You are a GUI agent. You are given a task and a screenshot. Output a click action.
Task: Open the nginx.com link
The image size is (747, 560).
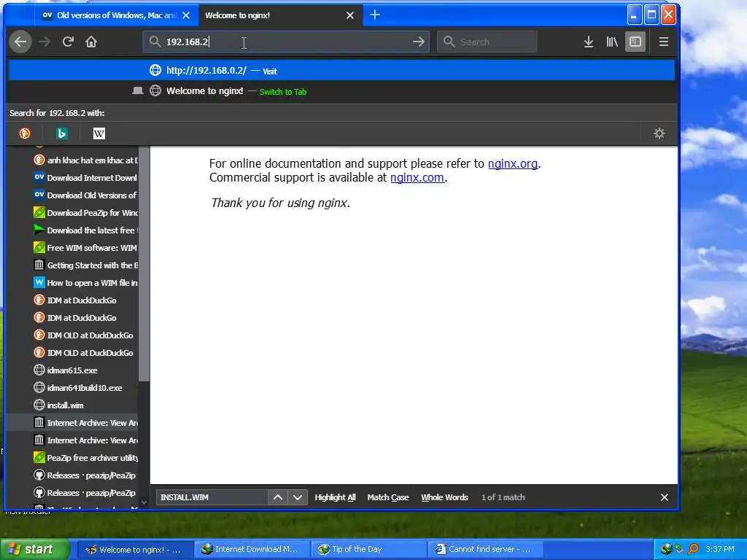pos(417,178)
